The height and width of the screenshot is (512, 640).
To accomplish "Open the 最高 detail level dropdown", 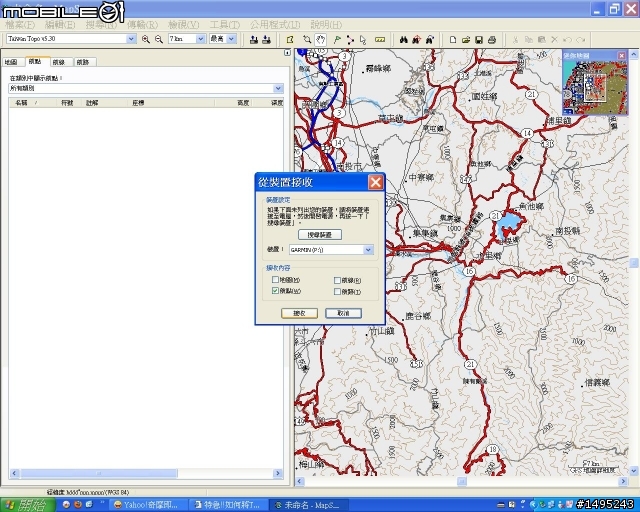I will tap(231, 39).
